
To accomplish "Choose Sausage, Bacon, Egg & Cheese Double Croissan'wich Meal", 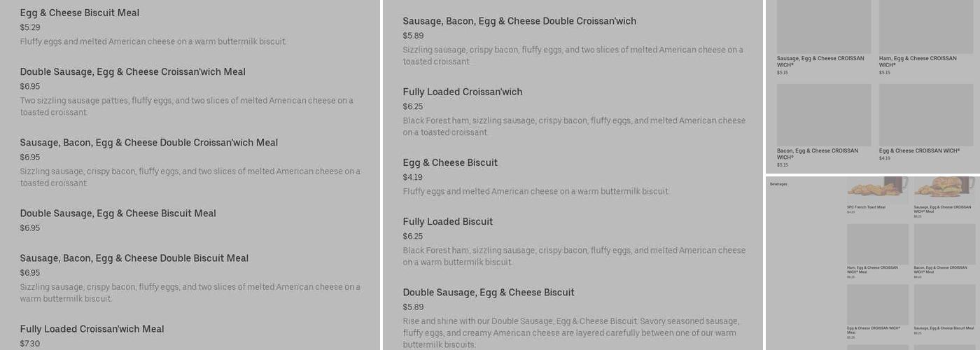I will [x=148, y=143].
